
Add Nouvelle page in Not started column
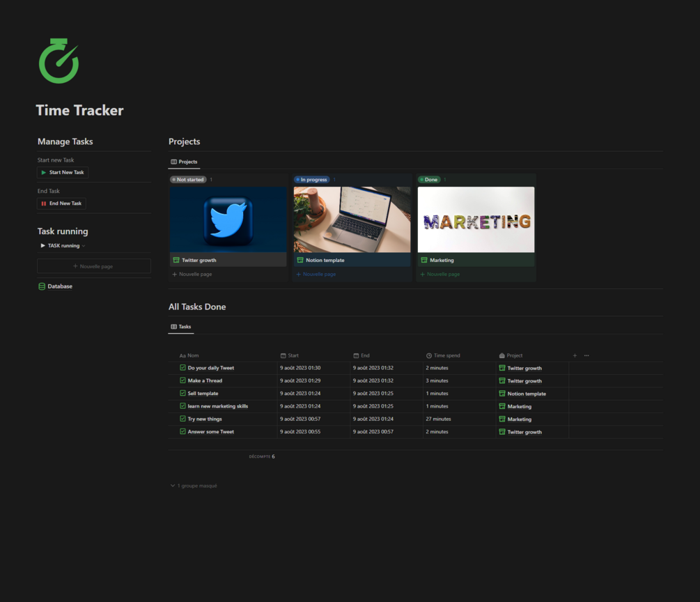[192, 275]
